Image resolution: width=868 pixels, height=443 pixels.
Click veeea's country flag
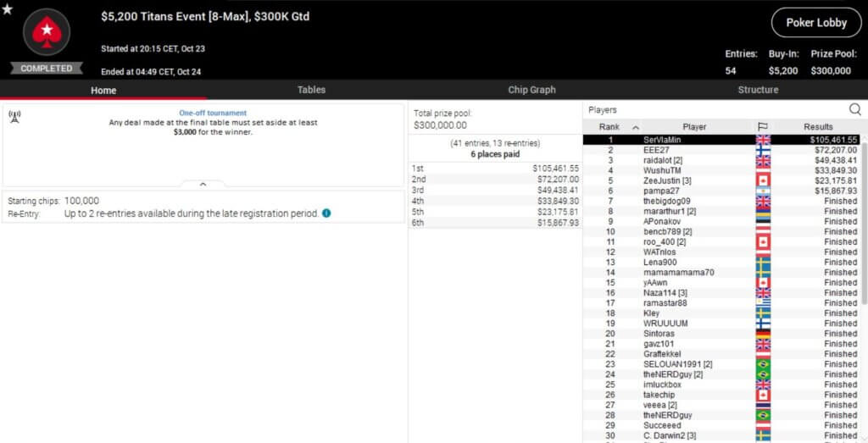pos(763,405)
